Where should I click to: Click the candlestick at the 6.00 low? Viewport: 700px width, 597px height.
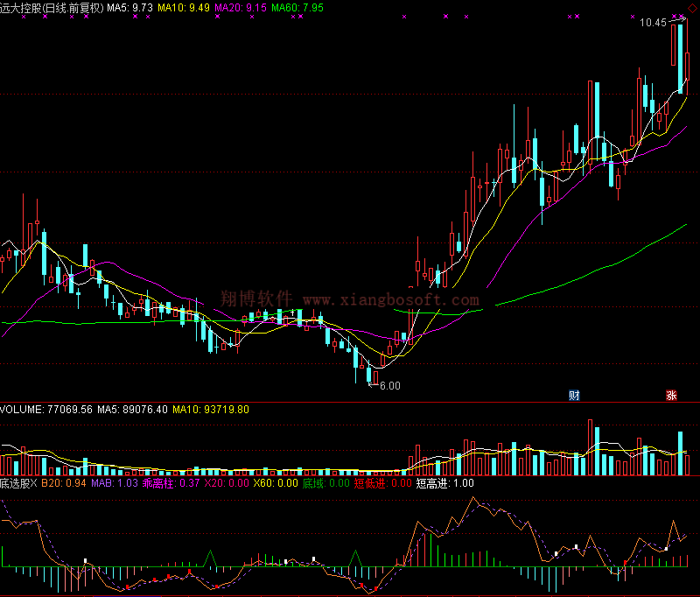pyautogui.click(x=368, y=375)
